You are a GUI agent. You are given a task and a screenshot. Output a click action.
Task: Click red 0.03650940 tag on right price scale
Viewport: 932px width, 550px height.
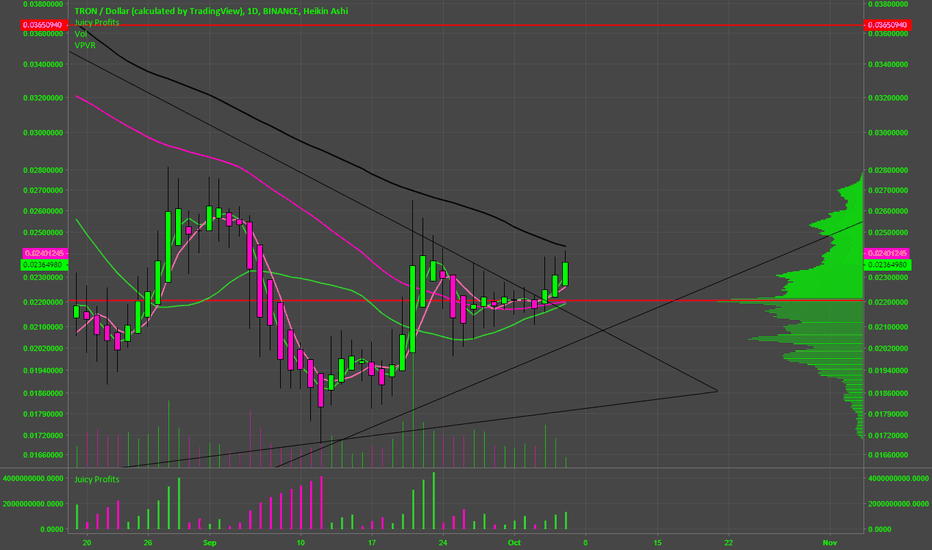[887, 25]
